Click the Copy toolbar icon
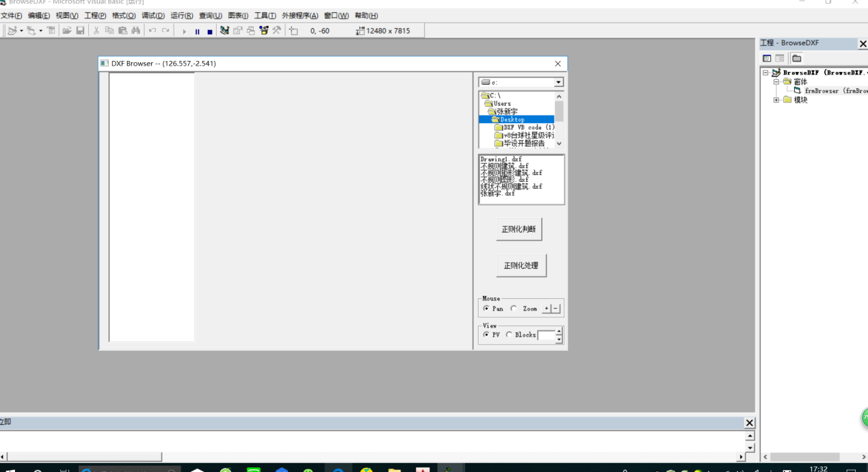Screen dimensions: 868x472 (x=109, y=31)
